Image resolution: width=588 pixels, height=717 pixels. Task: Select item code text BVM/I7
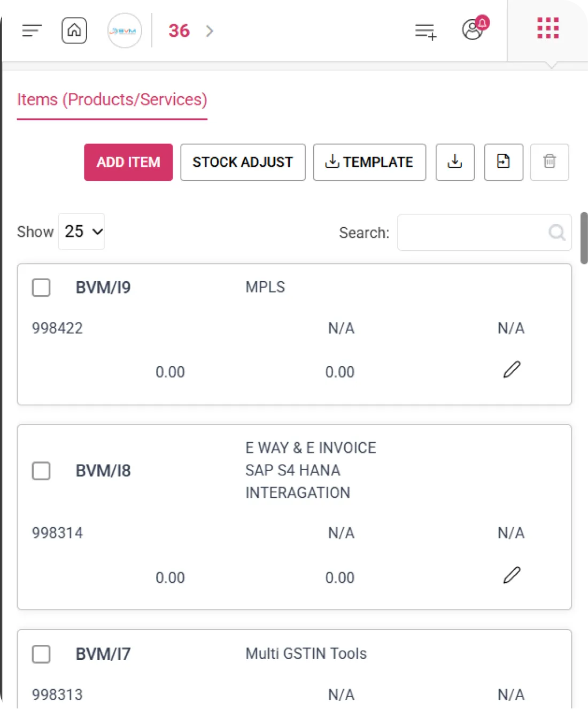pos(103,654)
